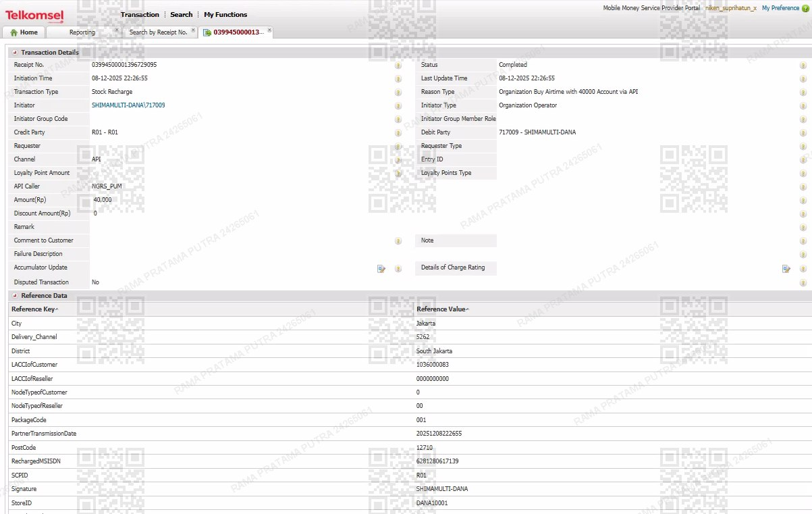Click the help icon beside Accumulator Update edit icon
Image resolution: width=812 pixels, height=514 pixels.
(x=398, y=269)
